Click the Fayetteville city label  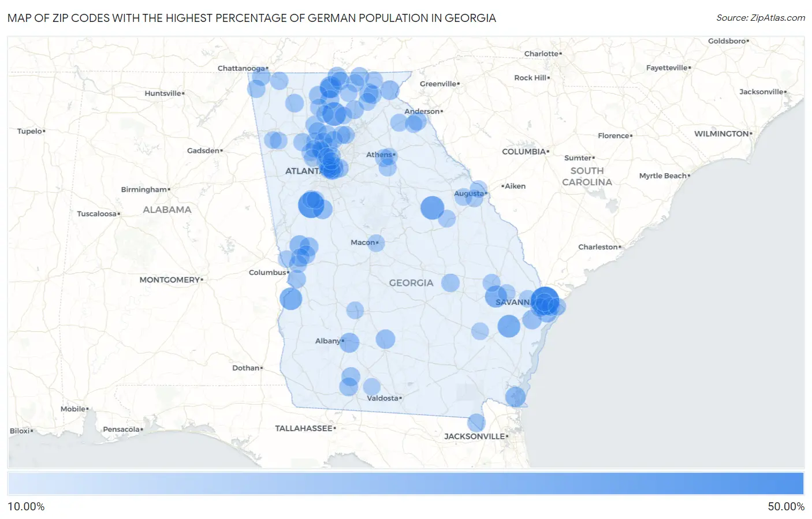[x=667, y=68]
